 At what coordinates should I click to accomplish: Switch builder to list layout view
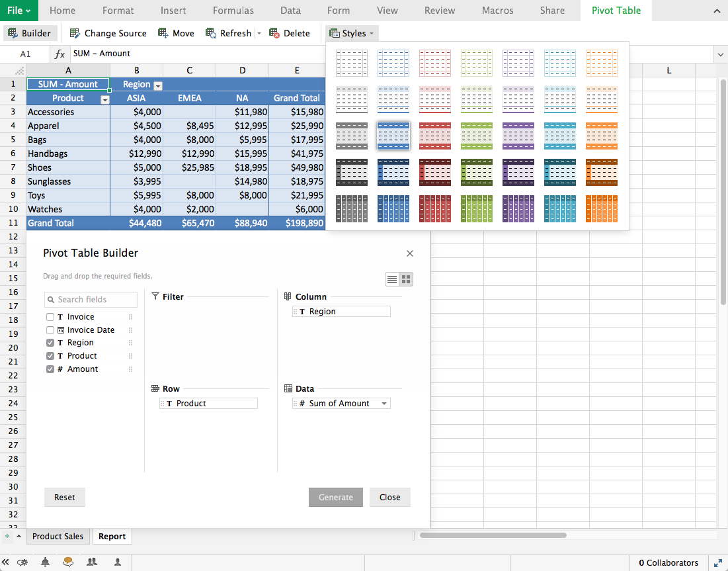click(392, 279)
